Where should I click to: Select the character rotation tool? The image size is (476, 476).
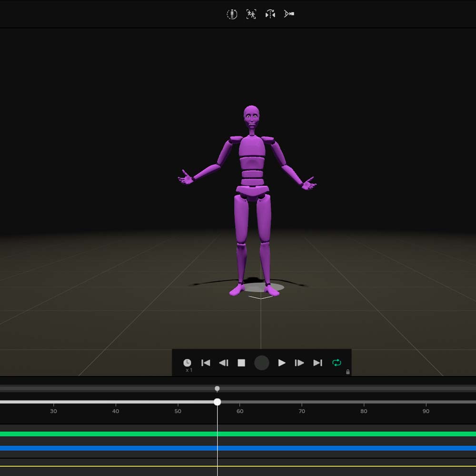(232, 14)
